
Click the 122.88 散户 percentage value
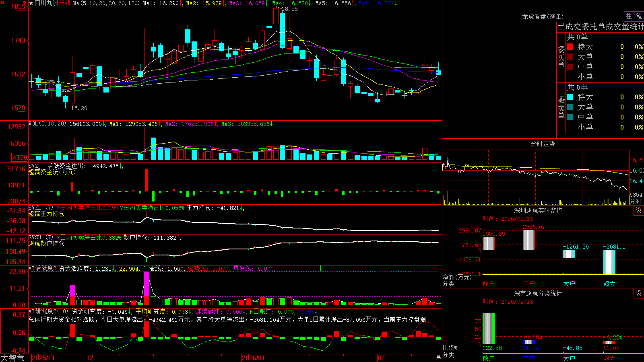click(x=492, y=348)
